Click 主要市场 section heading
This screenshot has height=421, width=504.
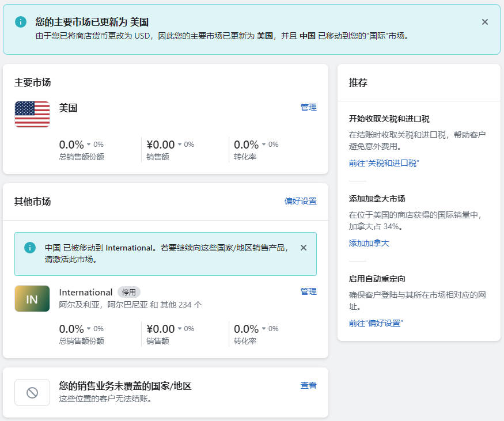point(32,82)
